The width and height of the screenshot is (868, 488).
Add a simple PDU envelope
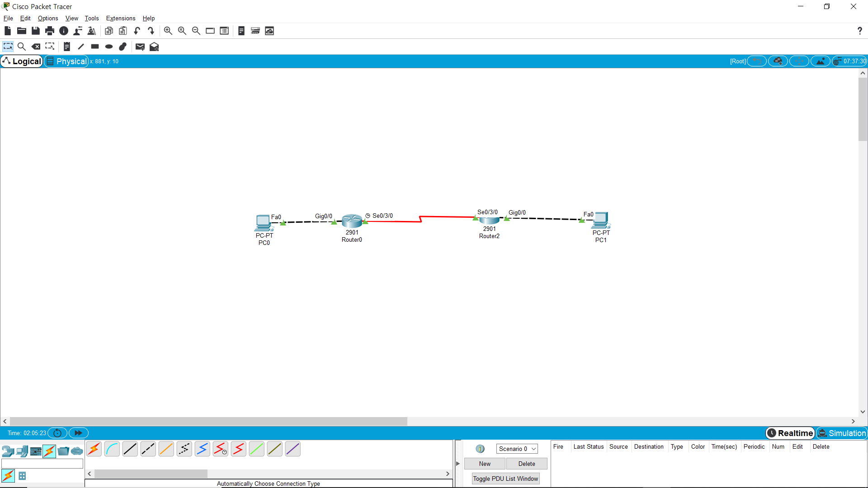click(x=140, y=47)
